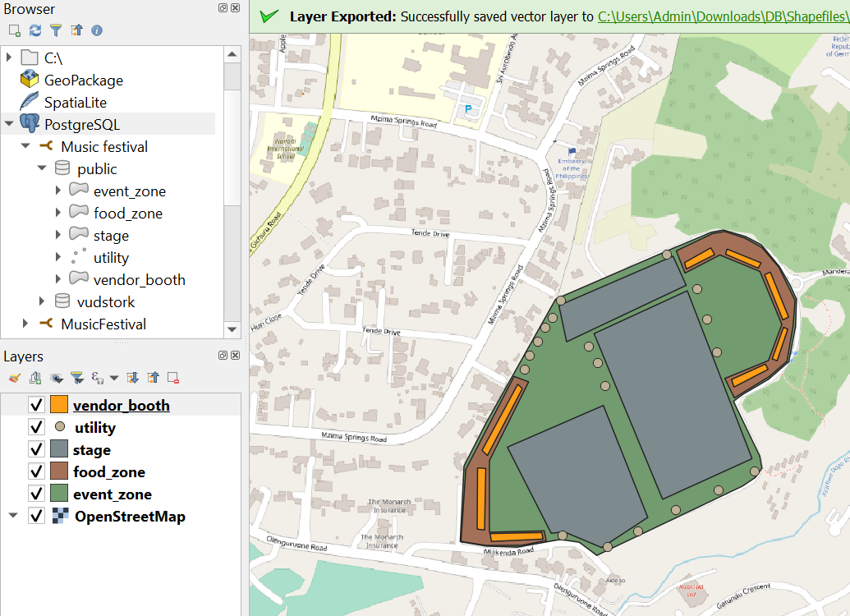Expand all layers in the Layers panel
This screenshot has height=616, width=850.
click(x=134, y=378)
